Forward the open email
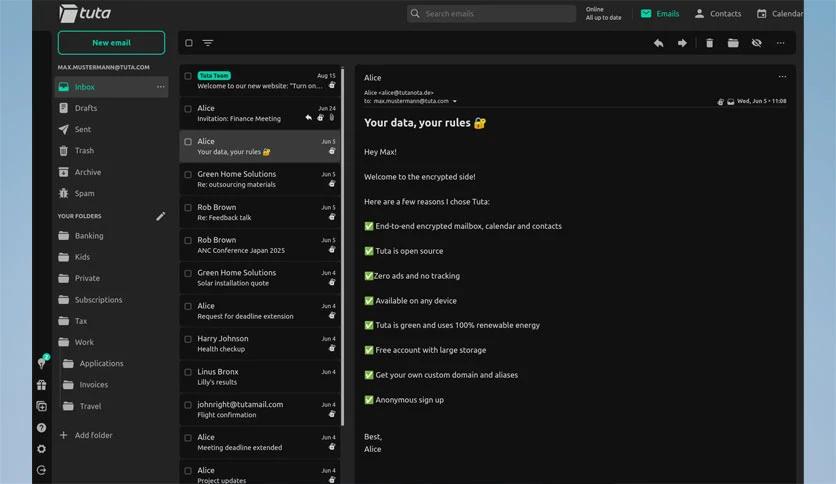This screenshot has width=836, height=484. pos(682,43)
